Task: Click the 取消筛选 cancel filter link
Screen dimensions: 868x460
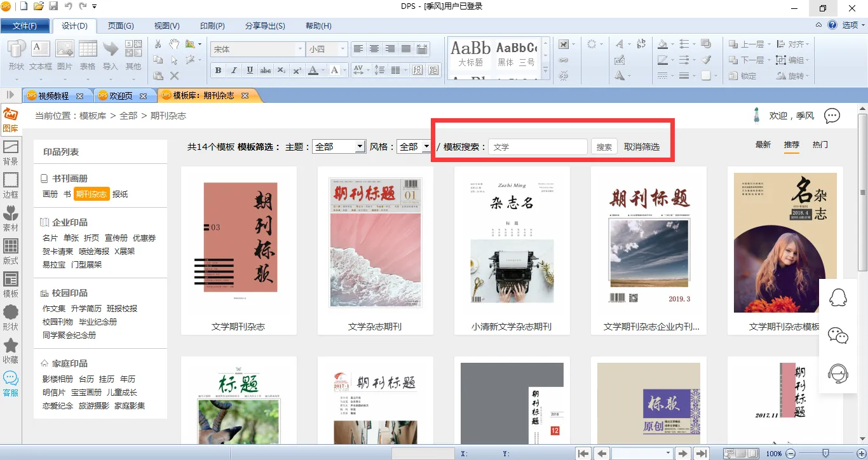Action: (642, 147)
